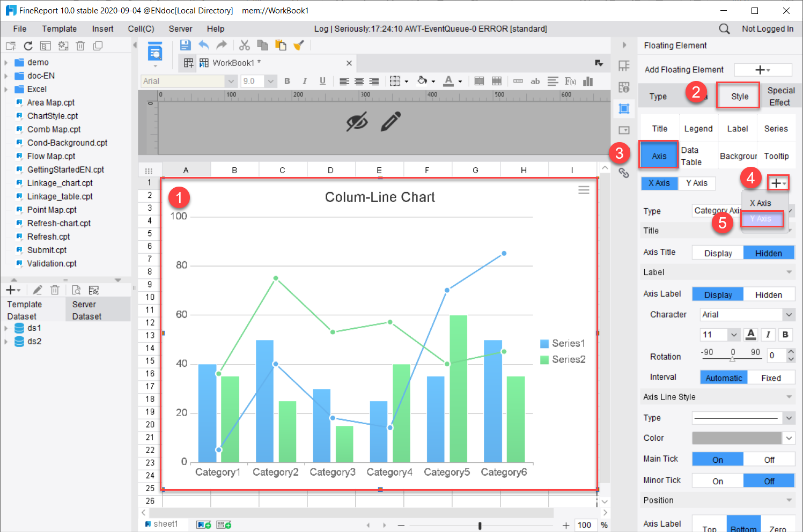Switch Interval to Fixed
Viewport: 803px width, 532px height.
click(x=771, y=377)
